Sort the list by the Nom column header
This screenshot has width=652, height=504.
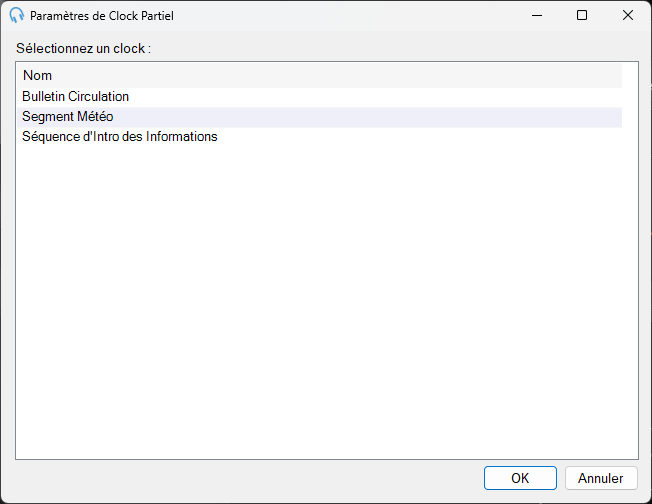pos(319,75)
